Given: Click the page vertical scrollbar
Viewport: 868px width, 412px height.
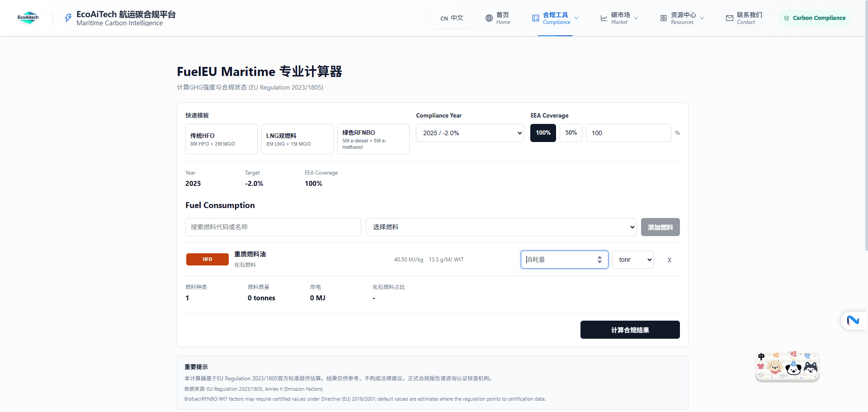Looking at the screenshot, I should [866, 126].
